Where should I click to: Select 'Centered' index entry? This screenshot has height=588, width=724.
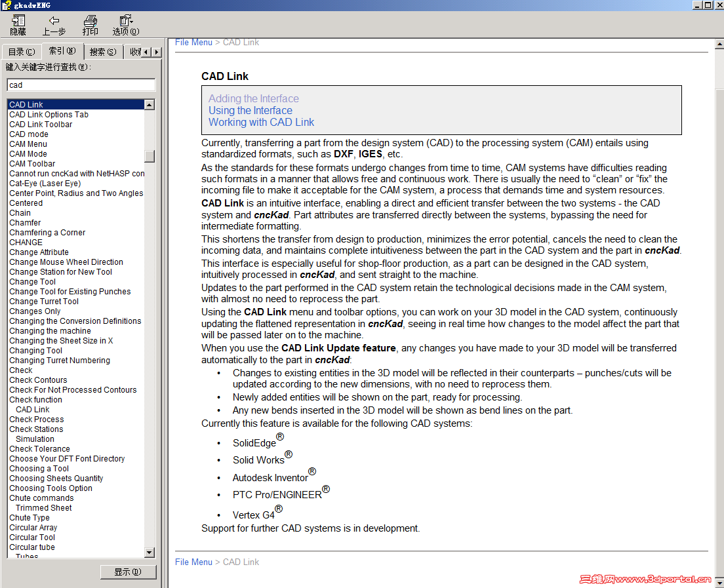[26, 203]
